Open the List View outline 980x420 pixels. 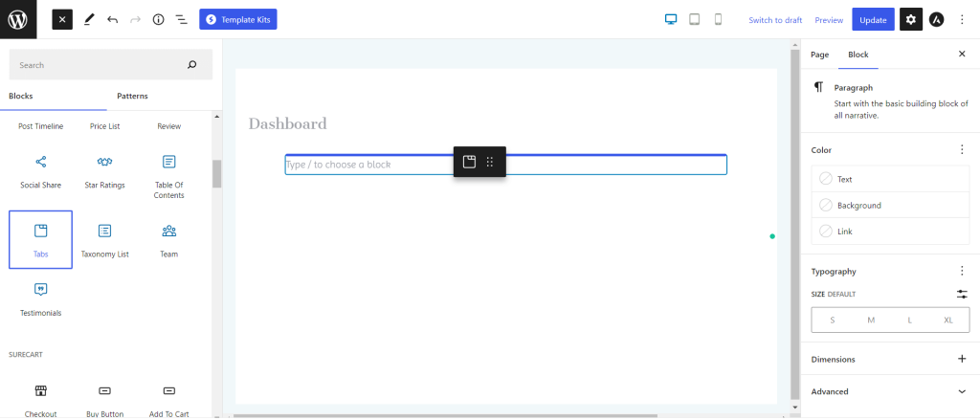tap(181, 19)
